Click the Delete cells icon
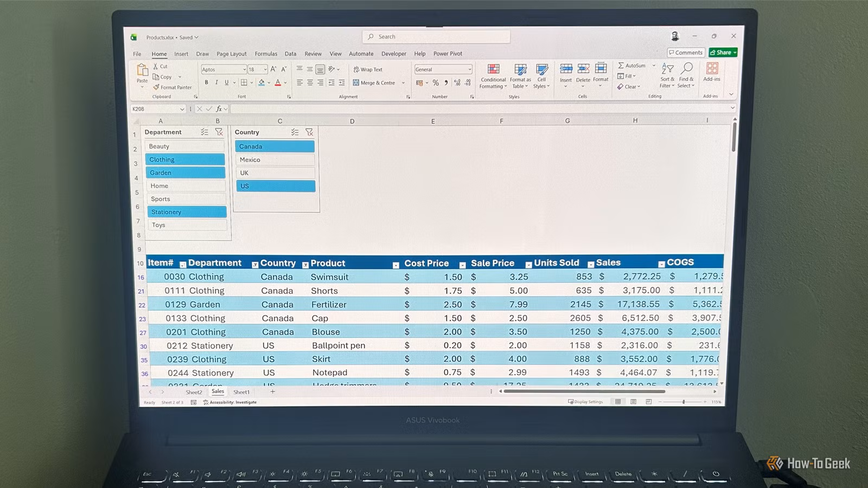The width and height of the screenshot is (868, 488). [583, 69]
